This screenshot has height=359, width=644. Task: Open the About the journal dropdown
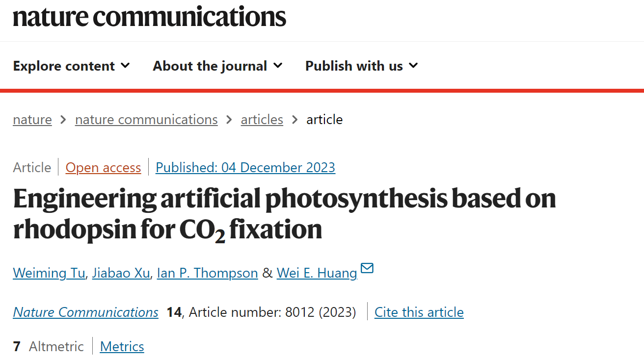218,66
